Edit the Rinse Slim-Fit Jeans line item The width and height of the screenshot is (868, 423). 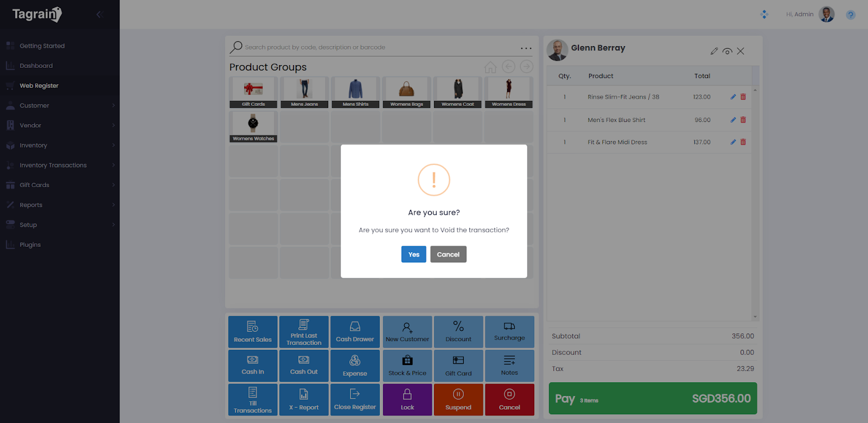[x=733, y=97]
